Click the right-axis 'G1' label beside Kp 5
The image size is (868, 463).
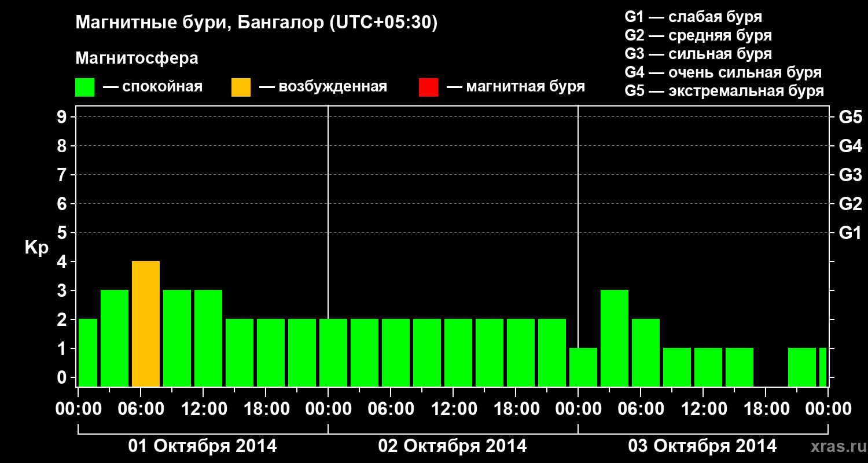pyautogui.click(x=850, y=233)
